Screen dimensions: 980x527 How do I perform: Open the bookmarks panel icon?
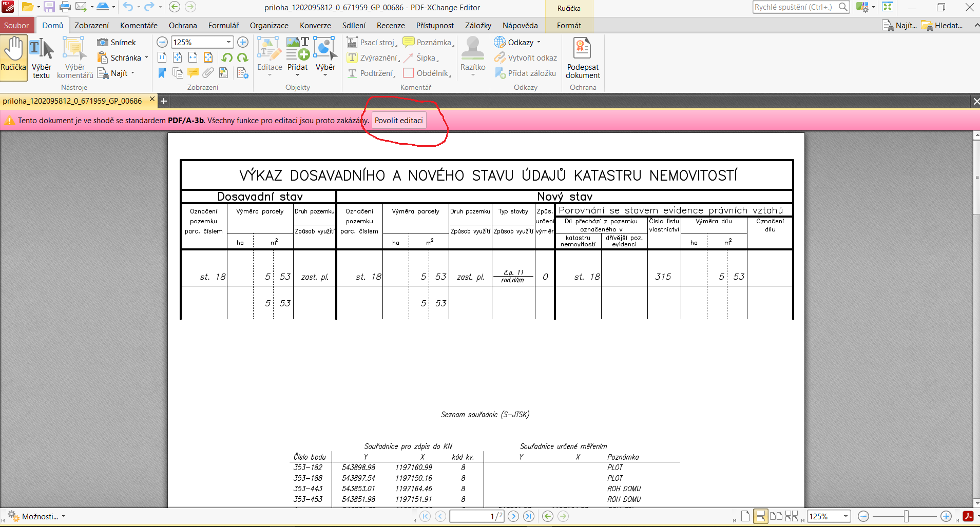click(x=162, y=73)
